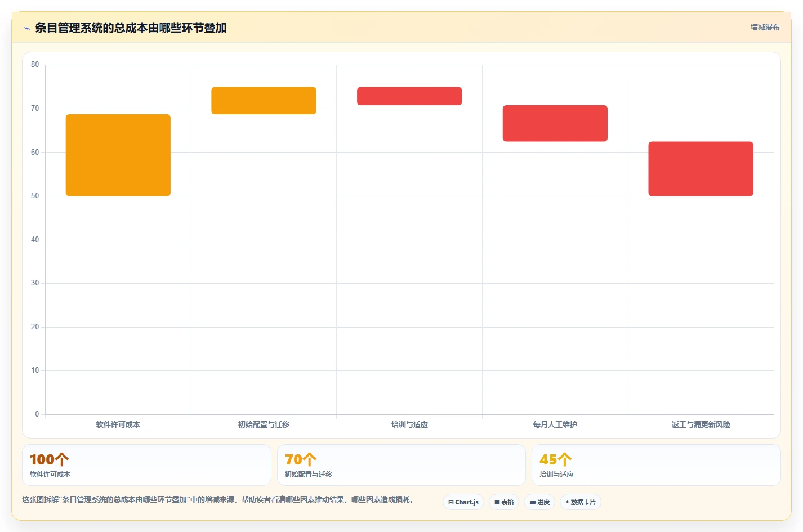Click the red 返工与漏更新风险 bar
Screen dimensions: 803x532
pyautogui.click(x=701, y=169)
